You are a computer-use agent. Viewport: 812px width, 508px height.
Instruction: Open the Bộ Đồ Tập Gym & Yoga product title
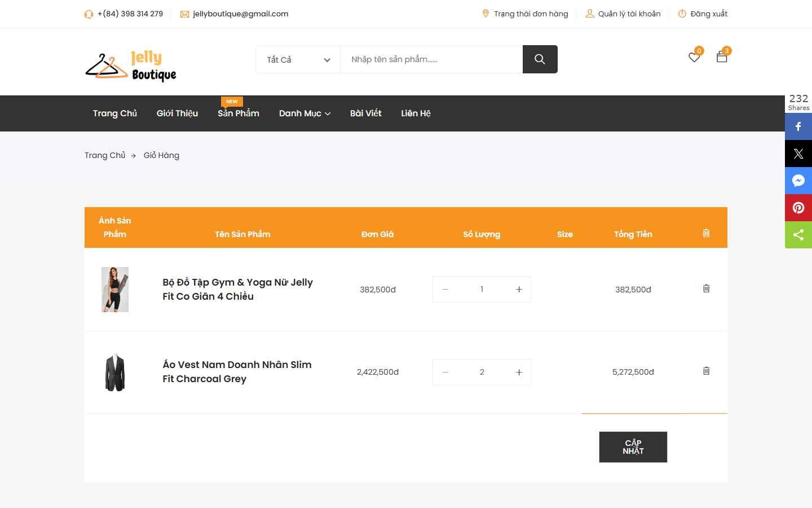click(x=238, y=290)
